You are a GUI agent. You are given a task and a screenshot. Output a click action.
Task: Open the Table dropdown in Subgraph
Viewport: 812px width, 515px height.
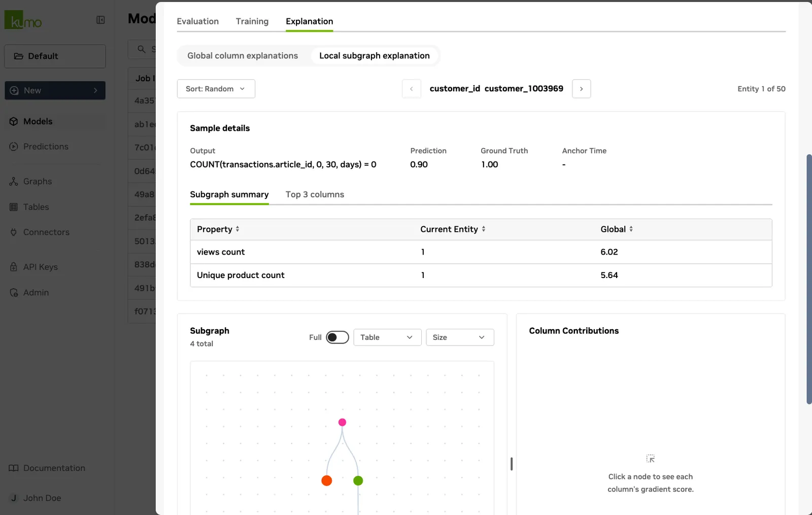[x=387, y=337]
